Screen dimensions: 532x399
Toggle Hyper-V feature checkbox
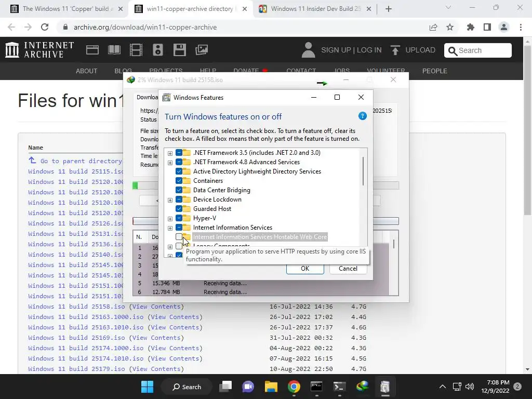click(179, 218)
